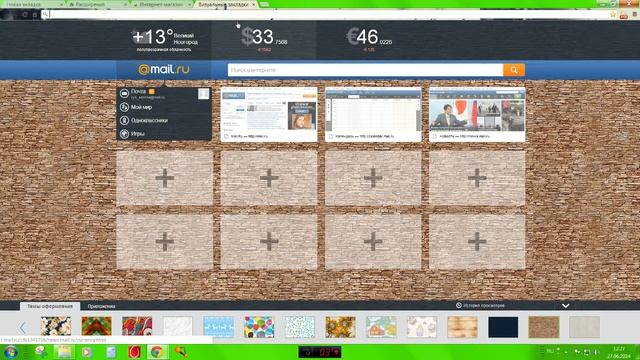Click the red extension icon beside the star
Image resolution: width=640 pixels, height=360 pixels.
[624, 15]
